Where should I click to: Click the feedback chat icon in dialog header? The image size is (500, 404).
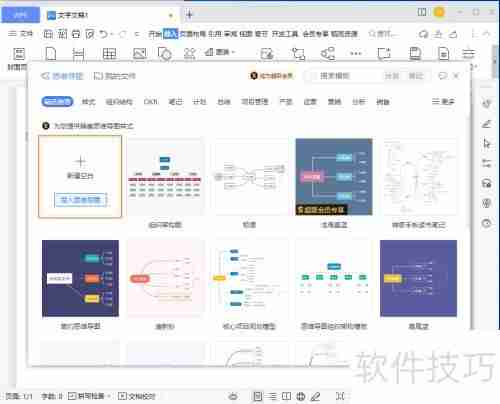pyautogui.click(x=442, y=76)
